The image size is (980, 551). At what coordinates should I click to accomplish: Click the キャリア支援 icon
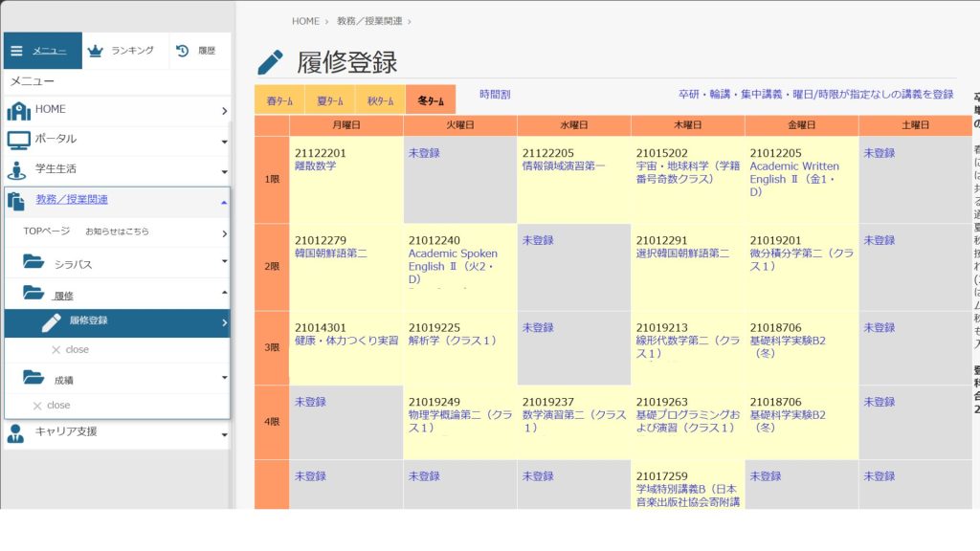coord(16,433)
